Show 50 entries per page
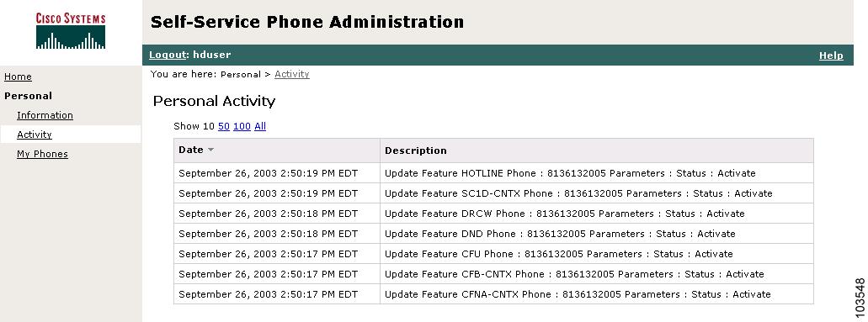Image resolution: width=868 pixels, height=322 pixels. pyautogui.click(x=224, y=126)
